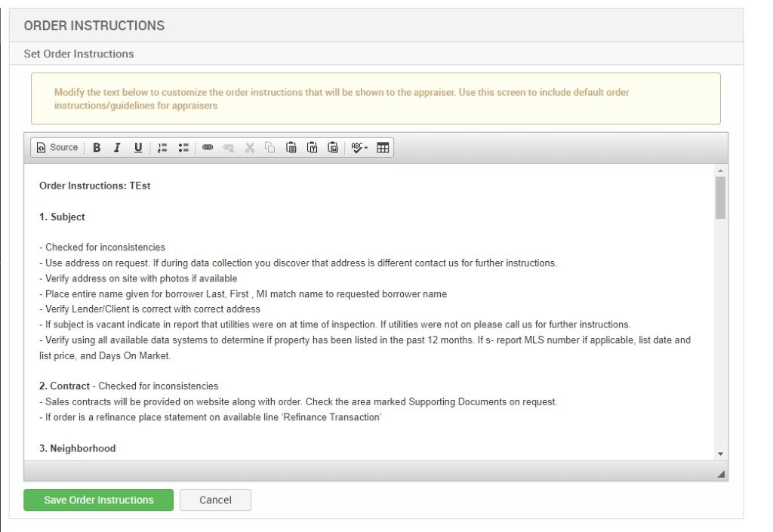This screenshot has width=773, height=532.
Task: Toggle bold formatting in the editor
Action: pyautogui.click(x=97, y=147)
